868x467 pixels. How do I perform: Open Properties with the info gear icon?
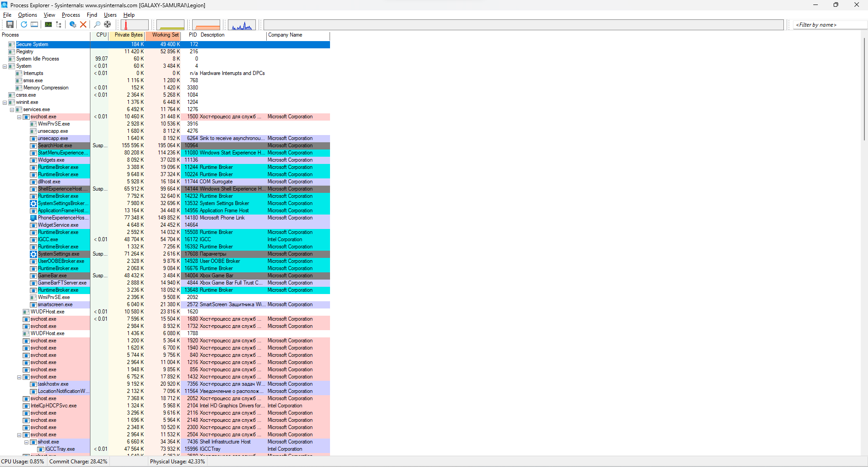click(73, 24)
